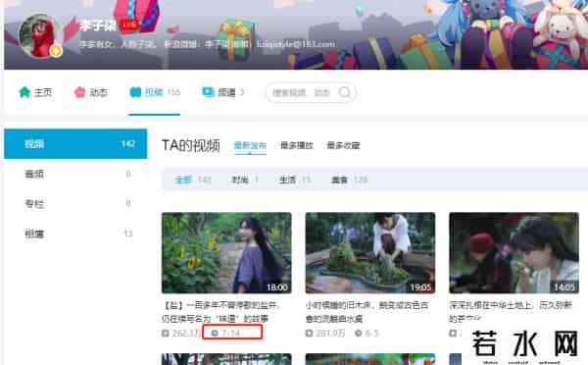Click the 7-14 upload date

click(230, 333)
